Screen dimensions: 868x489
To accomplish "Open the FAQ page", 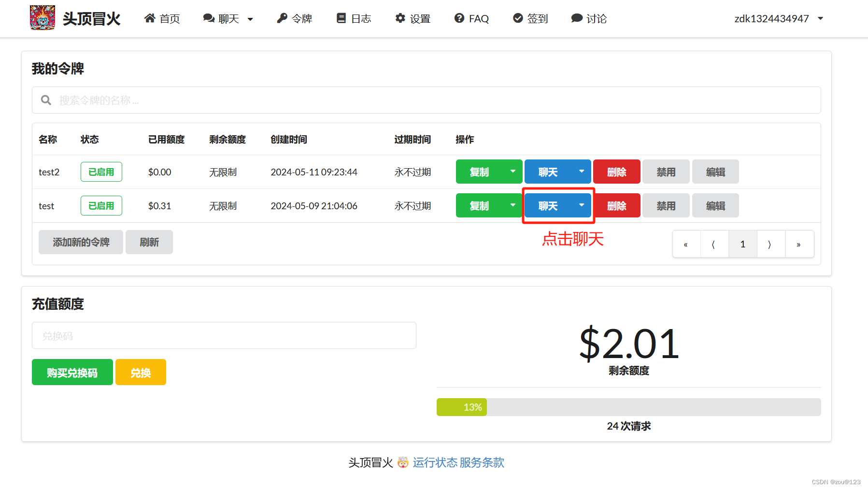I will pos(471,18).
